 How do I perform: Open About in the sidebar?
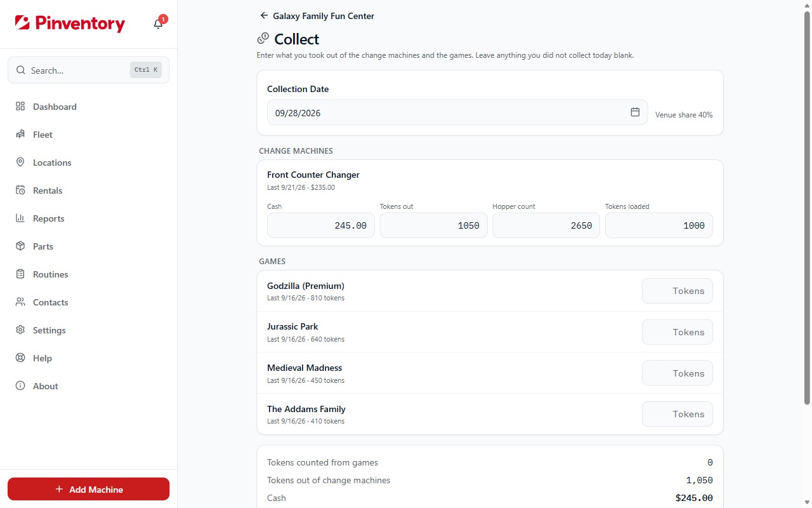[88, 386]
